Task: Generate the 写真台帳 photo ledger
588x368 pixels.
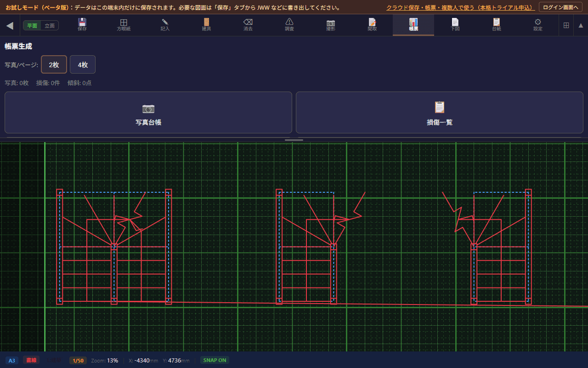Action: [x=148, y=113]
